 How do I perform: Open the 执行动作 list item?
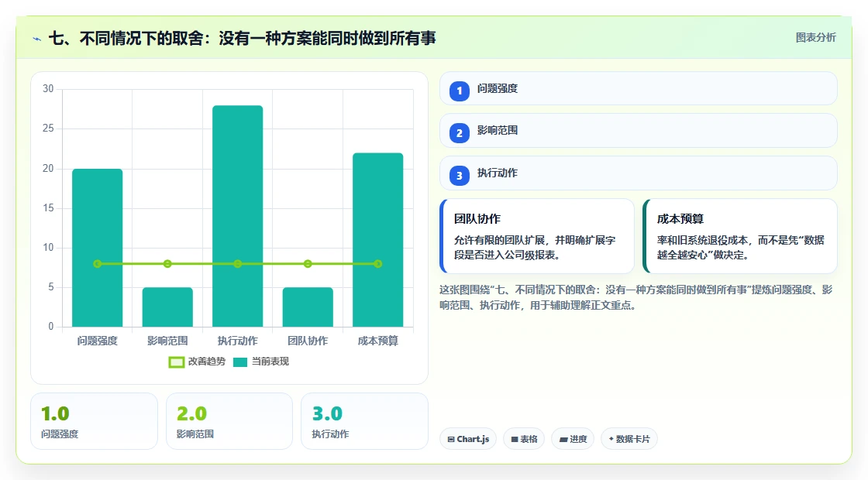(x=639, y=173)
